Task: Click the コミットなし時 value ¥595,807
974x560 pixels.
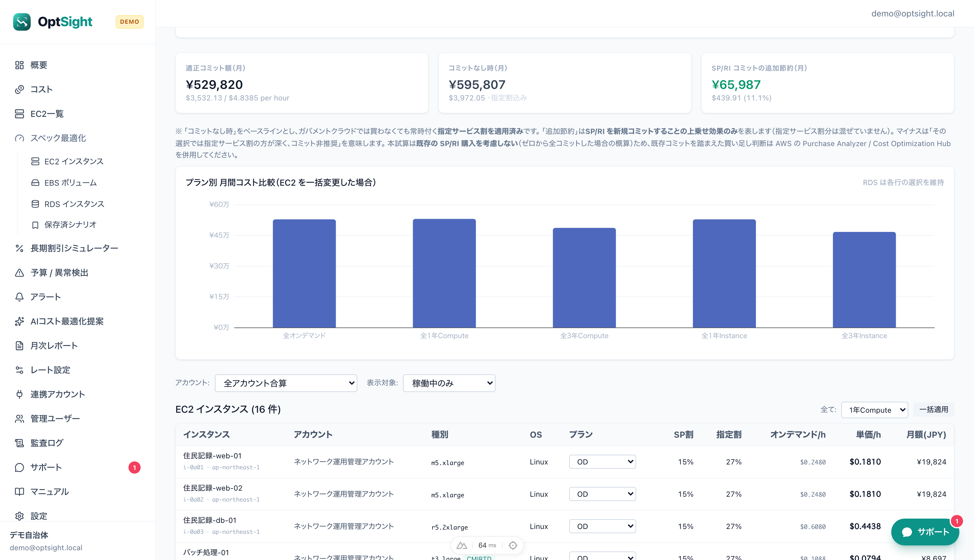Action: click(477, 85)
